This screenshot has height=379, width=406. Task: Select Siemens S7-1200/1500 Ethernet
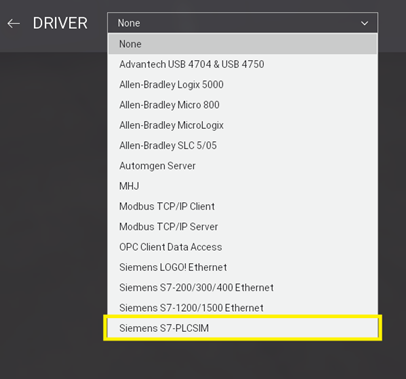[x=243, y=308]
